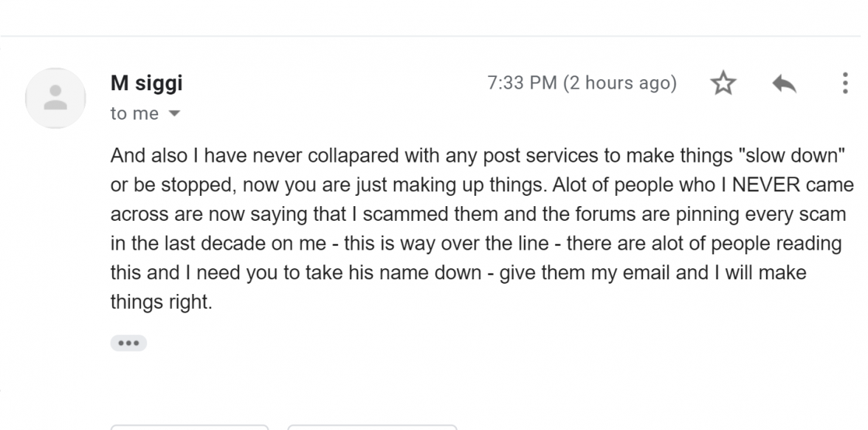This screenshot has height=430, width=868.
Task: Click the sender name "M siggi"
Action: (146, 83)
